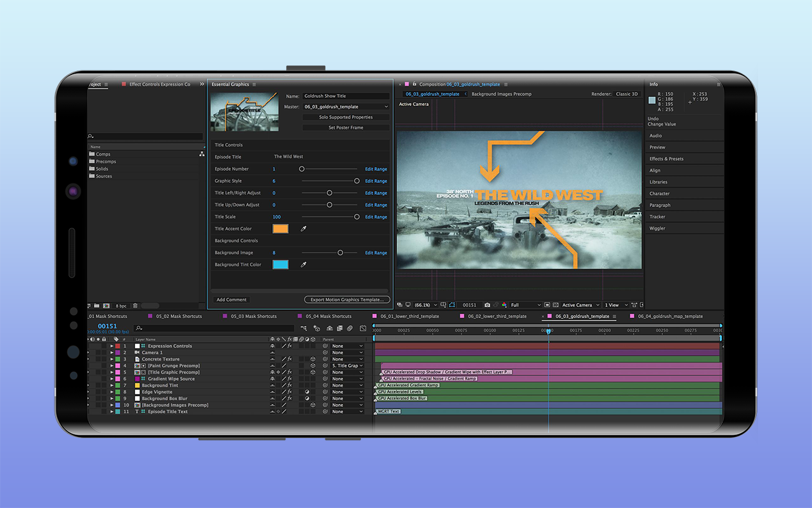Viewport: 812px width, 508px height.
Task: Toggle 3D layer switch for Paint Grunge Precomp
Action: (x=313, y=366)
